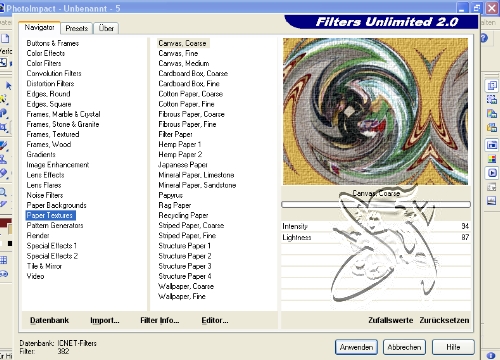Image resolution: width=500 pixels, height=360 pixels.
Task: Select Lens Effects category
Action: click(45, 175)
